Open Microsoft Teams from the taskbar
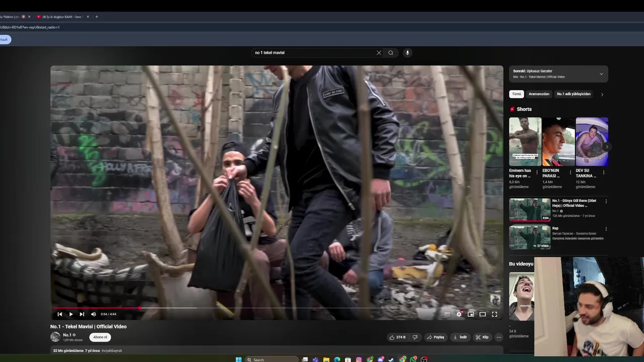This screenshot has width=644, height=362. (315, 359)
